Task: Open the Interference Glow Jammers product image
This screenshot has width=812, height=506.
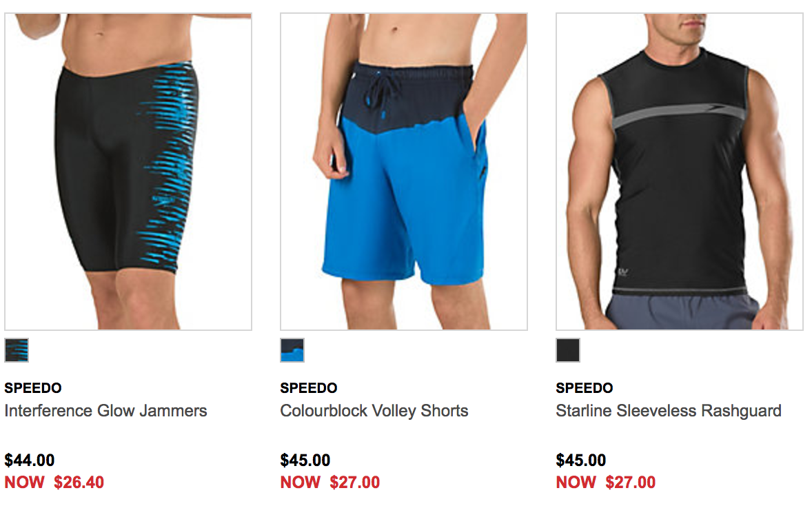Action: coord(128,172)
